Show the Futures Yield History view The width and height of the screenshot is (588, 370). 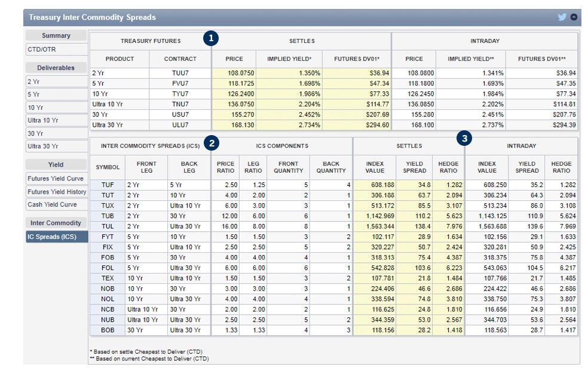point(56,192)
